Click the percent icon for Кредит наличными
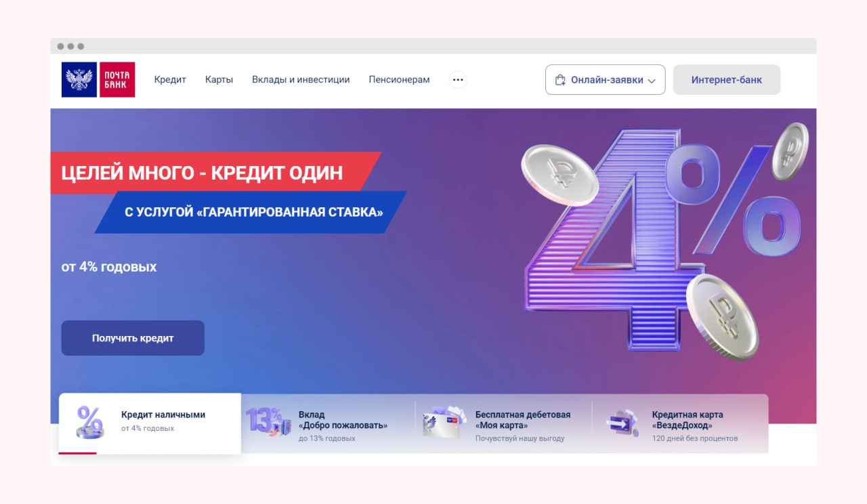The width and height of the screenshot is (867, 504). click(90, 423)
